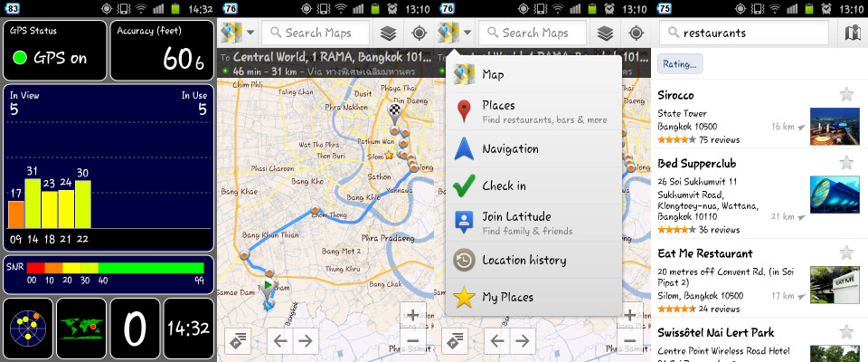
Task: Go to next step below the open menu
Action: (x=524, y=340)
